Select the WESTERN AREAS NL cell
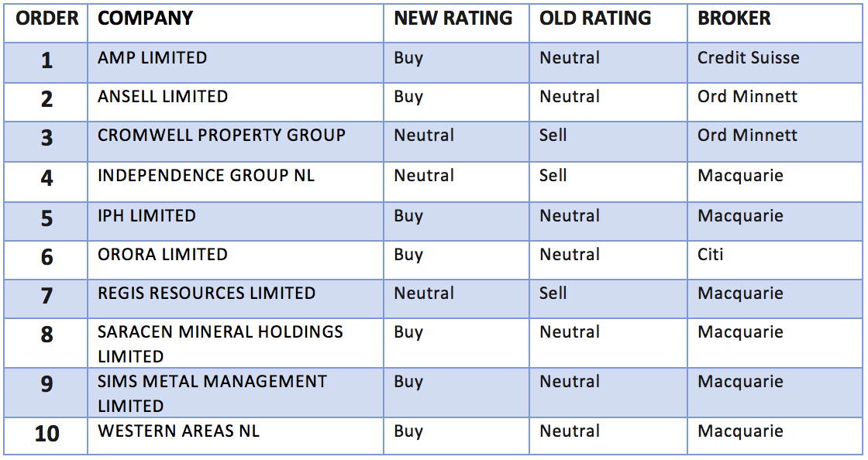868x460 pixels. [178, 431]
